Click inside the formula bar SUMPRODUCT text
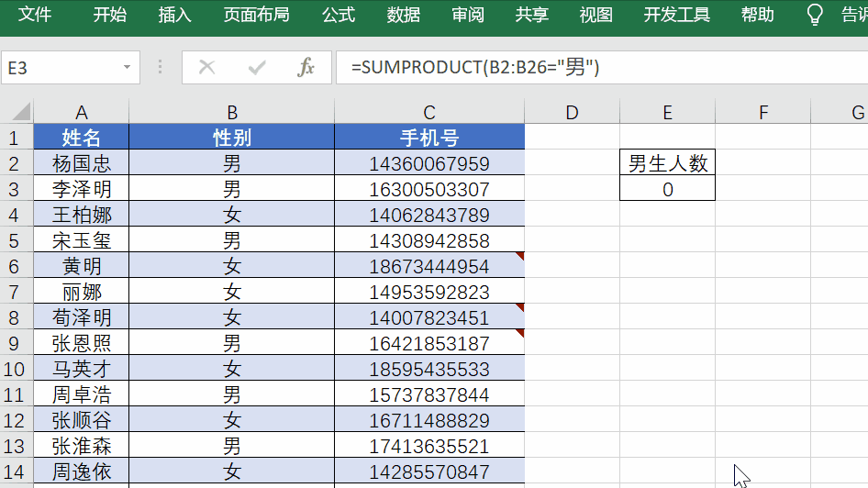Viewport: 868px width, 488px height. pyautogui.click(x=475, y=68)
